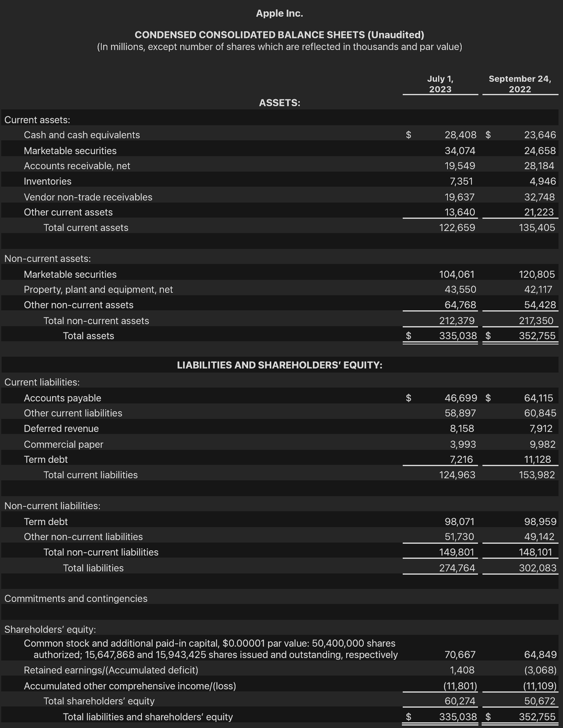Image resolution: width=563 pixels, height=728 pixels.
Task: Select the 149,801 total non-current liabilities value
Action: [456, 552]
